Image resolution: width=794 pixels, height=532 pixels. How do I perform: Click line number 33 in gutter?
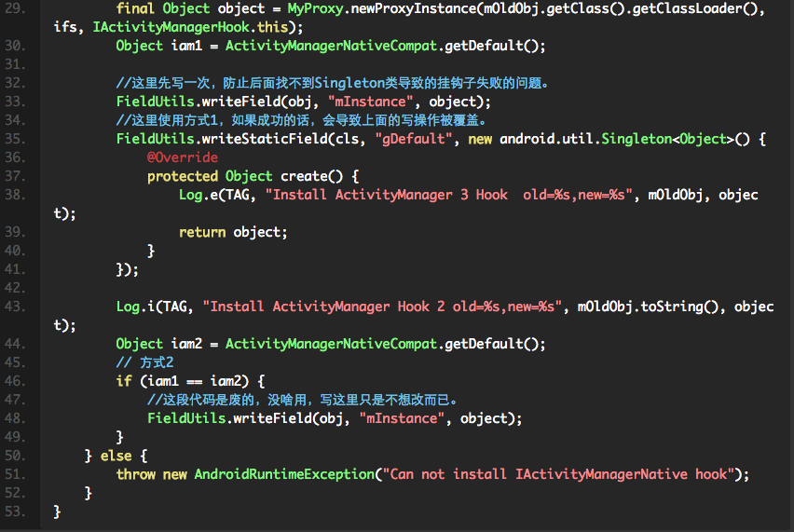(x=15, y=102)
